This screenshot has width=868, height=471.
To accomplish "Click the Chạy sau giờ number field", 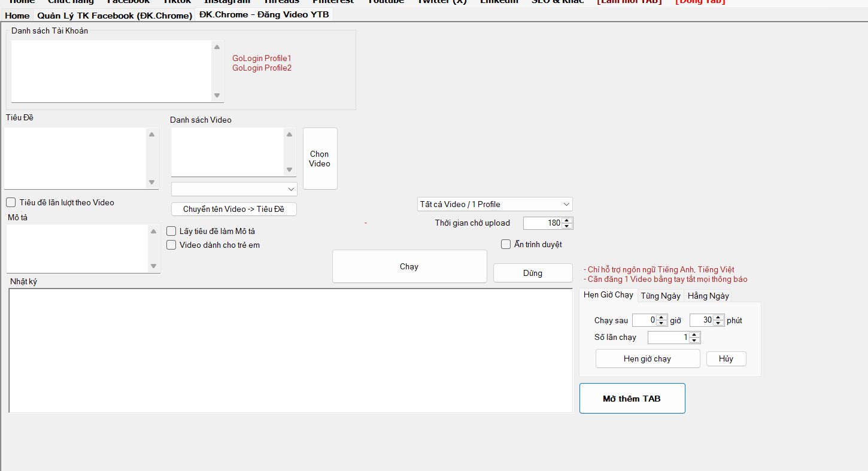I will click(x=644, y=320).
